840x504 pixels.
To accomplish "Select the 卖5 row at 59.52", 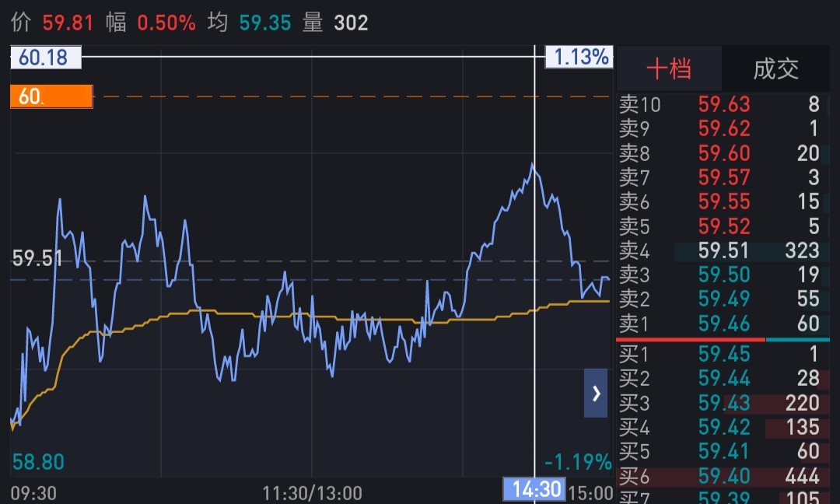I will pyautogui.click(x=722, y=226).
